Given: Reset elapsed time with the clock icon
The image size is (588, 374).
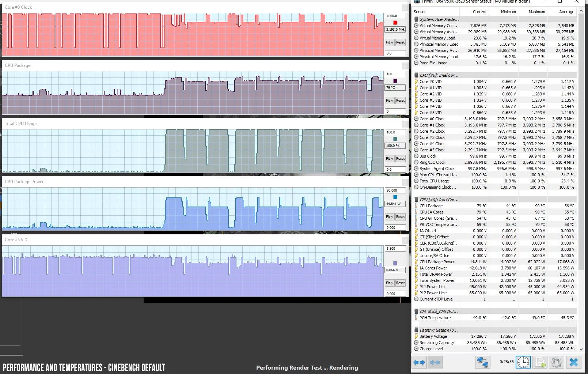Looking at the screenshot, I should click(x=523, y=362).
